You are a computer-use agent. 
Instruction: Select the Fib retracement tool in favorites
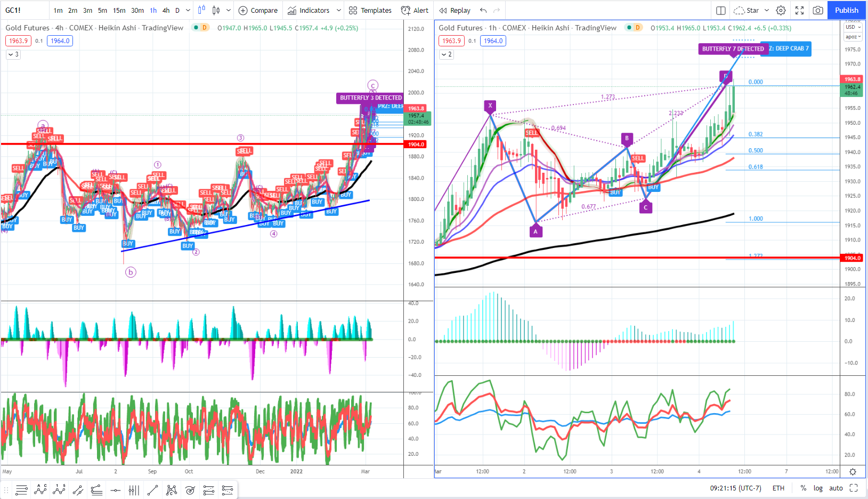tap(21, 490)
